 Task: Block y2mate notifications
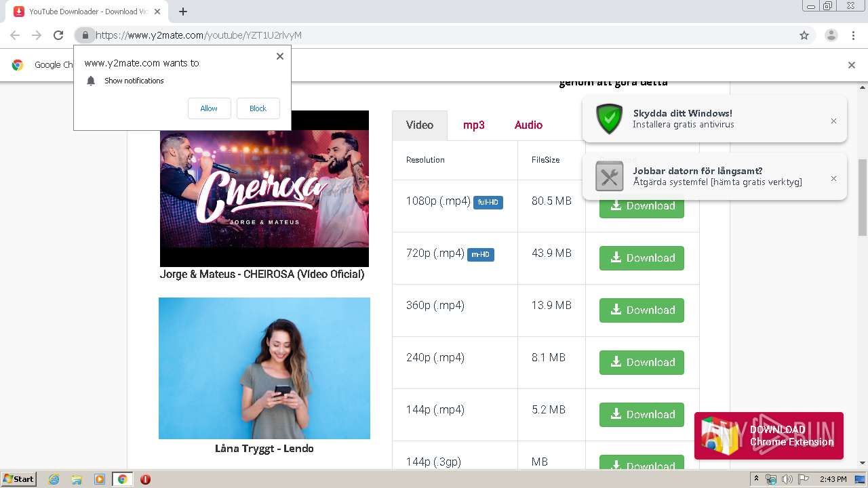(x=258, y=108)
